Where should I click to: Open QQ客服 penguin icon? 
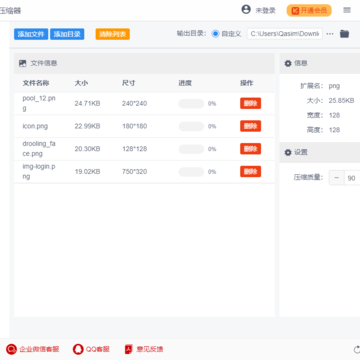pos(78,349)
